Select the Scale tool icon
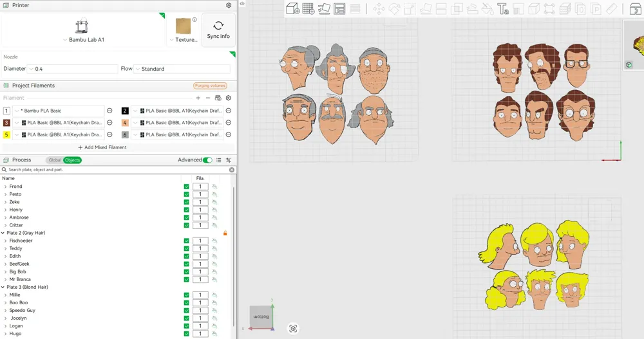The width and height of the screenshot is (644, 339). pyautogui.click(x=410, y=8)
